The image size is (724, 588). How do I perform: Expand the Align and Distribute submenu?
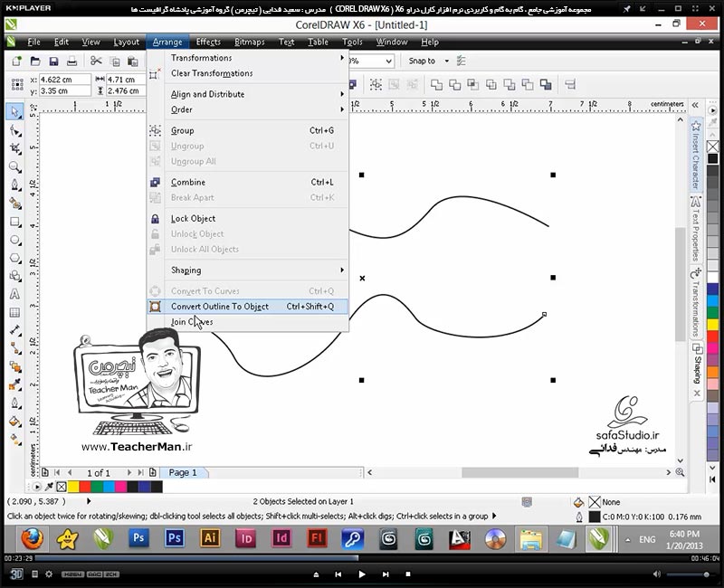(258, 94)
